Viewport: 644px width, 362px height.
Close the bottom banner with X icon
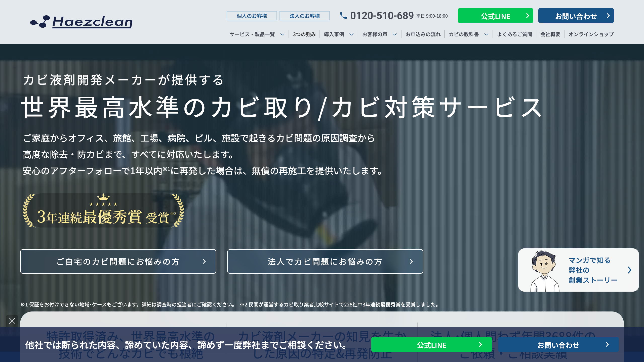[x=12, y=321]
